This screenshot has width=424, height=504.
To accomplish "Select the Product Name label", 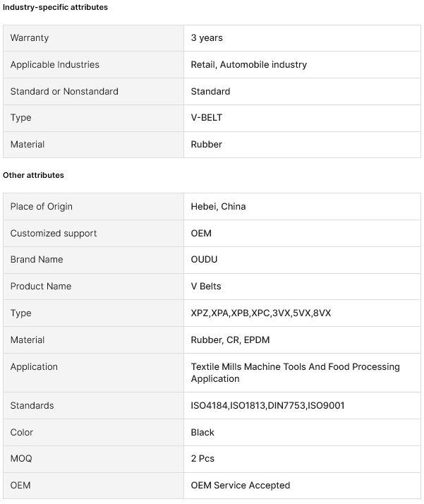I will click(x=41, y=287).
